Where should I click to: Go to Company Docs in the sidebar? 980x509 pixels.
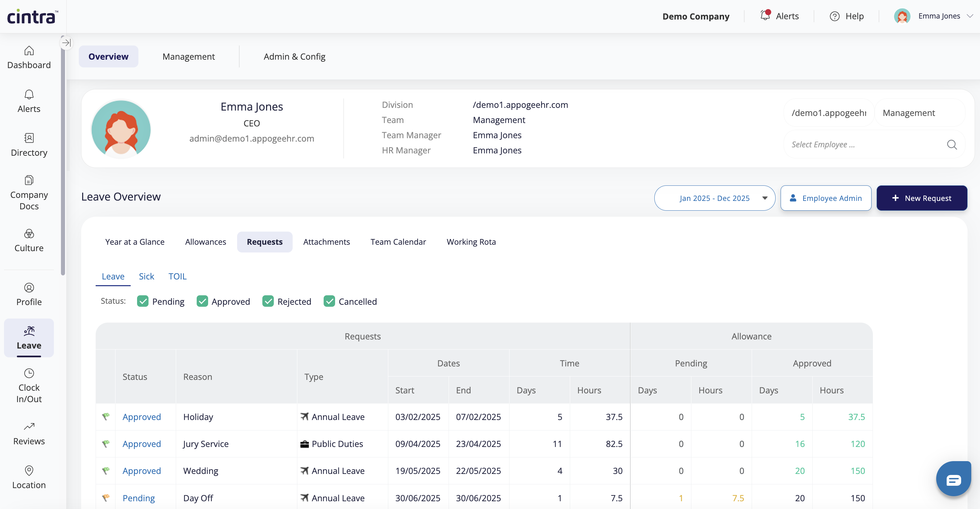[x=29, y=192]
